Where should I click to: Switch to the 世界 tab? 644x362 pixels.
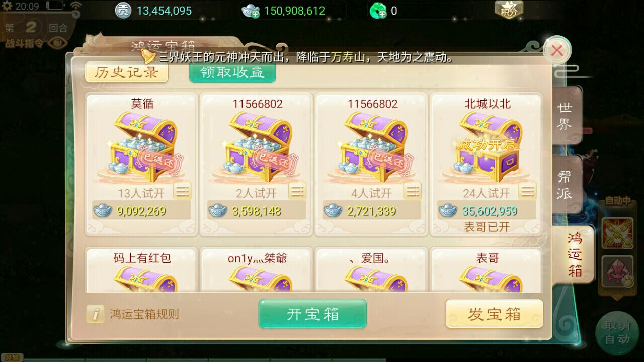point(565,116)
